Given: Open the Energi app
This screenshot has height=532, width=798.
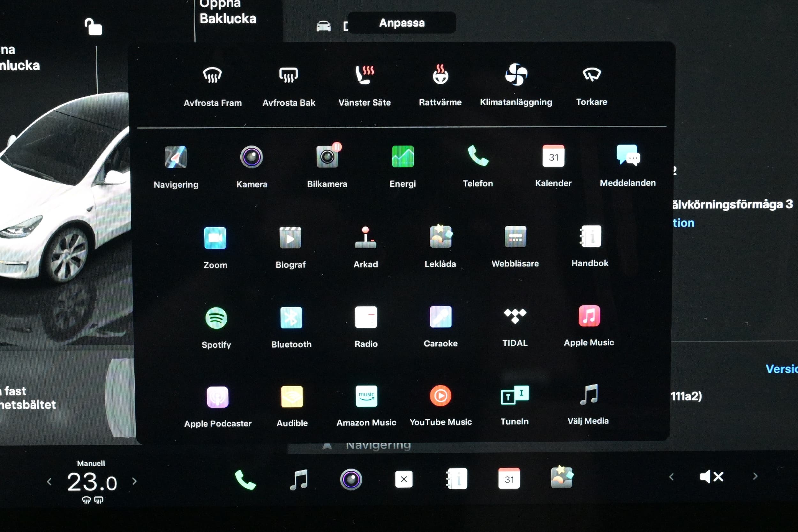Looking at the screenshot, I should click(403, 156).
